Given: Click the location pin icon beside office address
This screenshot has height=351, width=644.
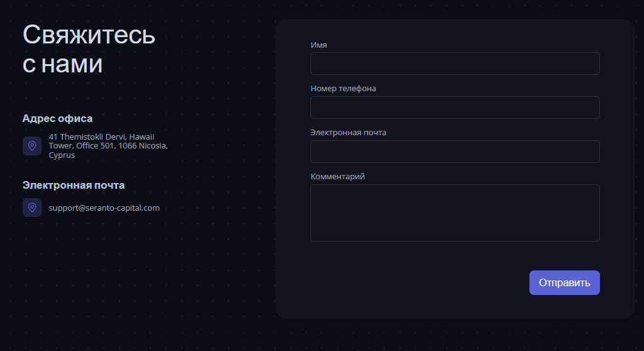Looking at the screenshot, I should coord(32,146).
